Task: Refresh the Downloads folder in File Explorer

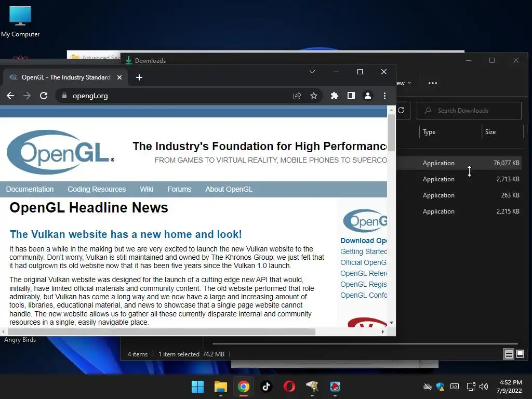Action: 401,110
